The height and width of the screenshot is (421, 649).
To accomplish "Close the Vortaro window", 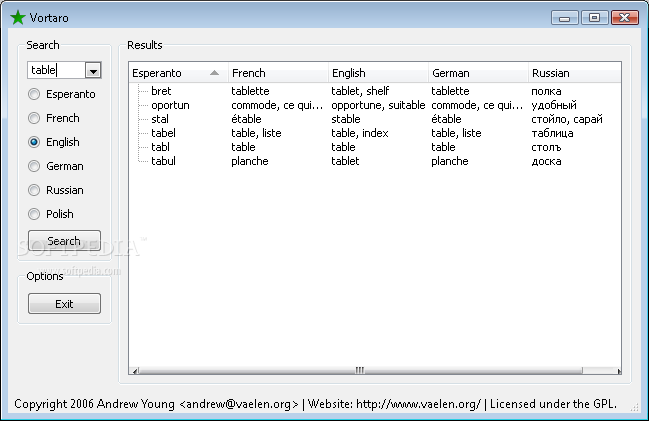I will (x=625, y=17).
